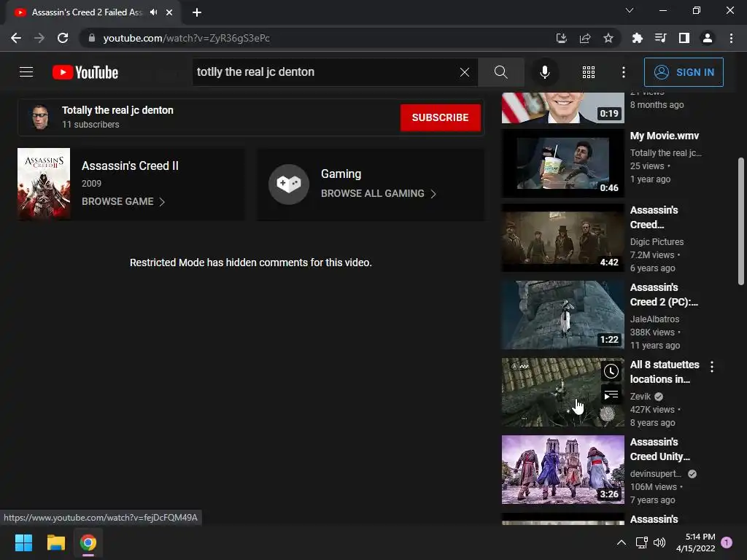
Task: Open Windows Start menu
Action: [23, 542]
